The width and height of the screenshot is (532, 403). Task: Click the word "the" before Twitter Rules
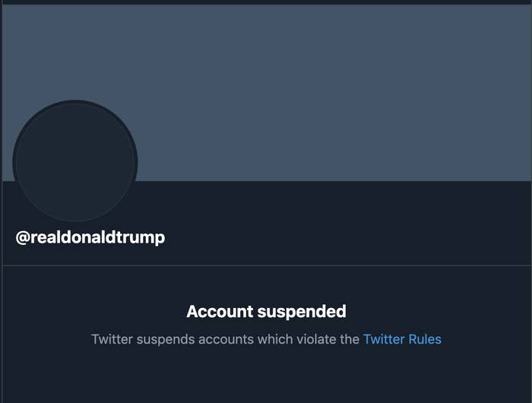(x=350, y=339)
